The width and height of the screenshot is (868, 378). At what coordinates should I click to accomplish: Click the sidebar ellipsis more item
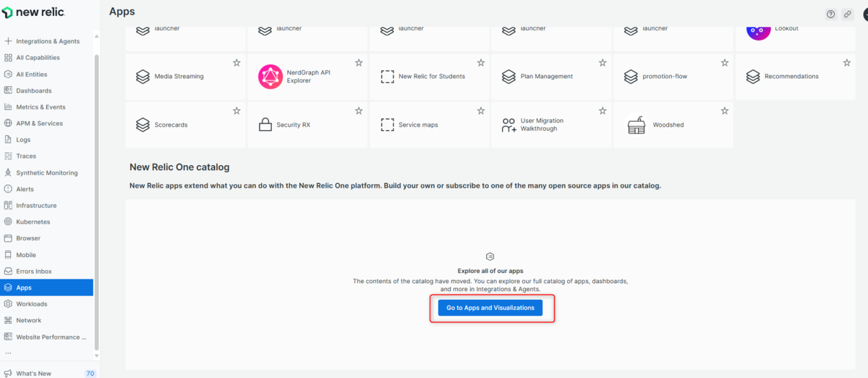coord(8,353)
